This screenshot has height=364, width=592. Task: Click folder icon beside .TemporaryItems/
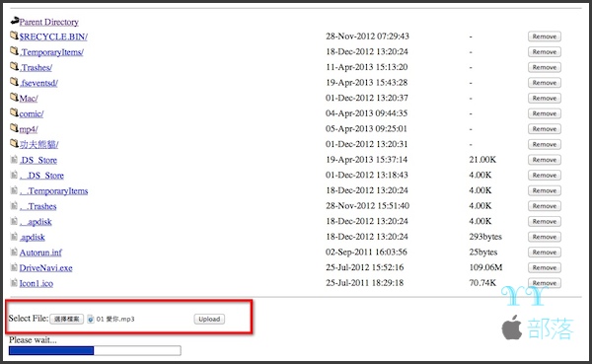coord(14,51)
